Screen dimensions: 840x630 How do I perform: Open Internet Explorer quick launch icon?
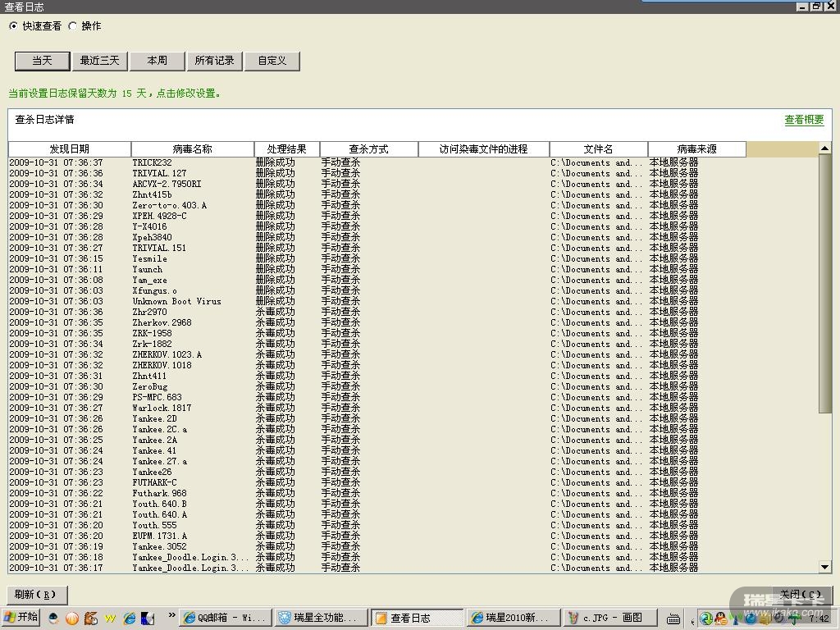pos(129,619)
